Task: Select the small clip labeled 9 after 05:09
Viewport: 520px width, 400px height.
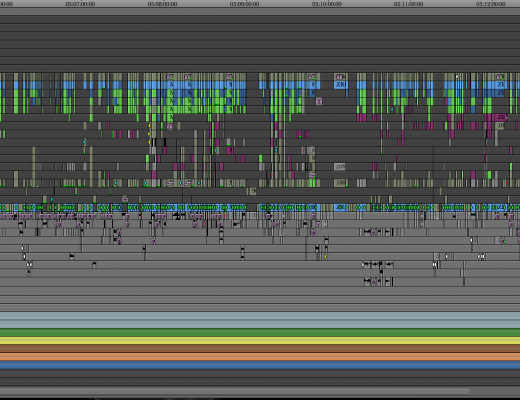Action: [253, 191]
